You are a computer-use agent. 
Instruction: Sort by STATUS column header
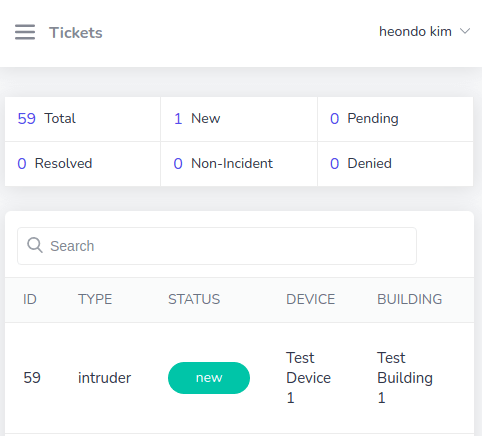pos(194,299)
